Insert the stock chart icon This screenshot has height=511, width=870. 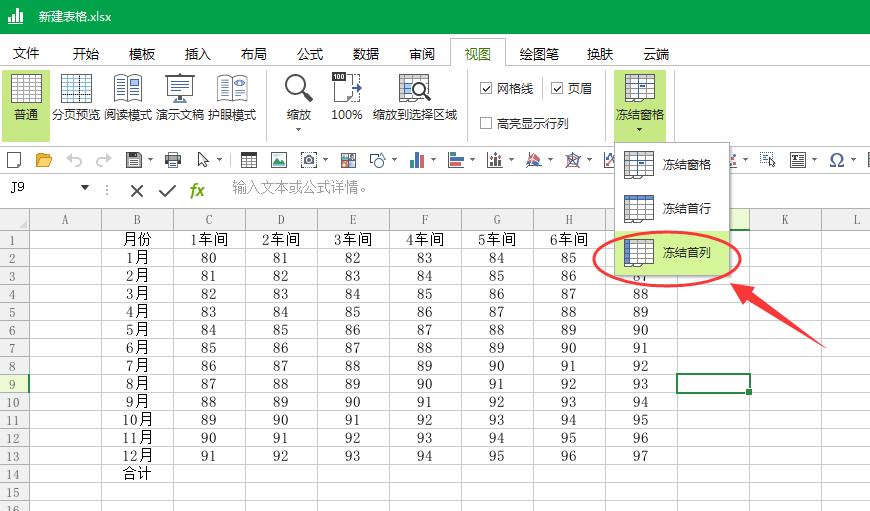(x=494, y=160)
